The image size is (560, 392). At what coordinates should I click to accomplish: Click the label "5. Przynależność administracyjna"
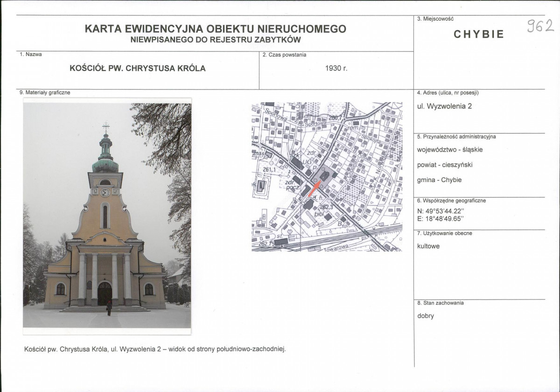(x=456, y=137)
